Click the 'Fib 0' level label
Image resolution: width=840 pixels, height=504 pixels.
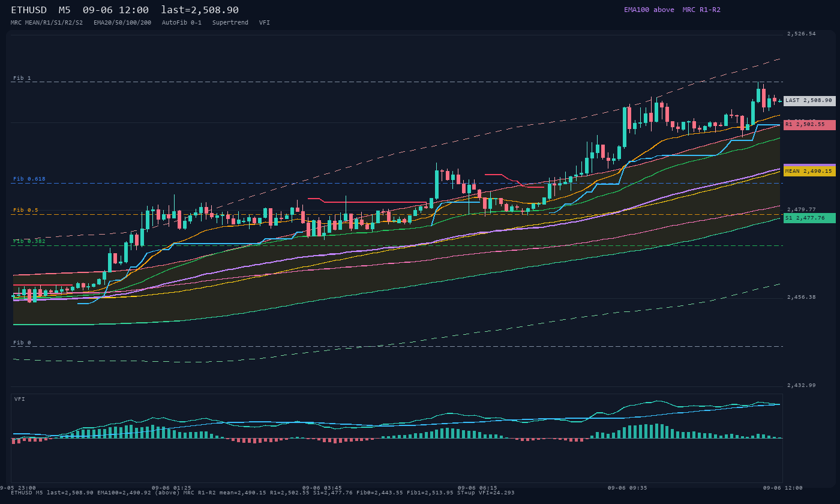pyautogui.click(x=22, y=343)
